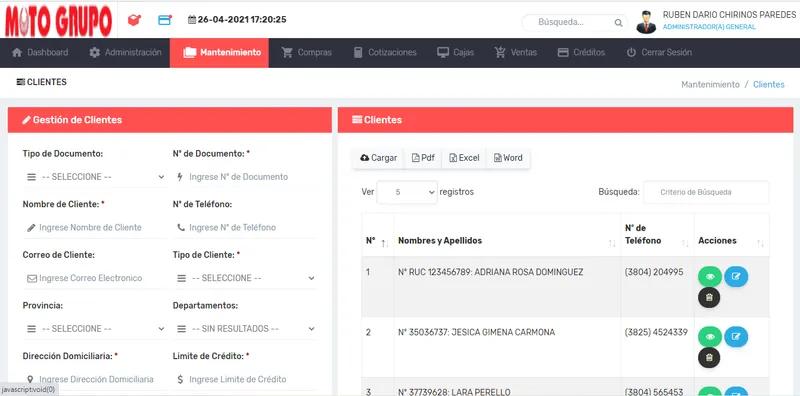Open the Tipo de Documento dropdown
This screenshot has height=396, width=800.
(x=95, y=177)
